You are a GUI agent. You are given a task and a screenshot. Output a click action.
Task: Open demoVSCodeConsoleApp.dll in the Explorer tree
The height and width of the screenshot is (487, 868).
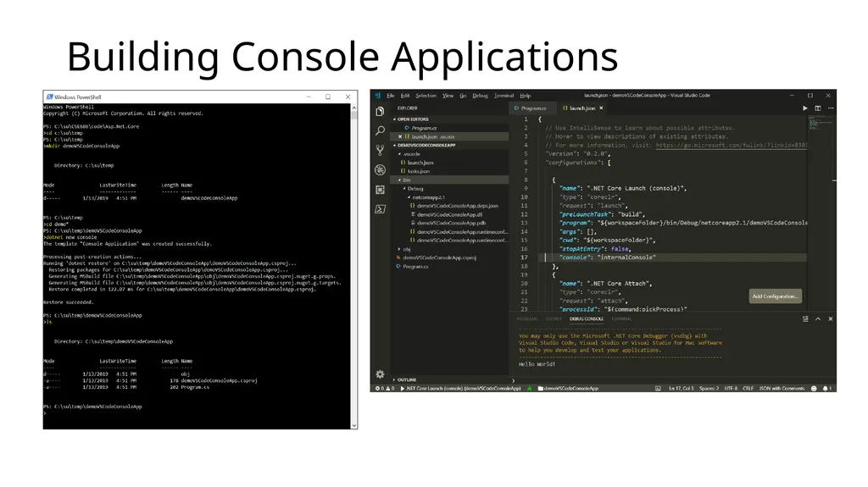tap(449, 214)
